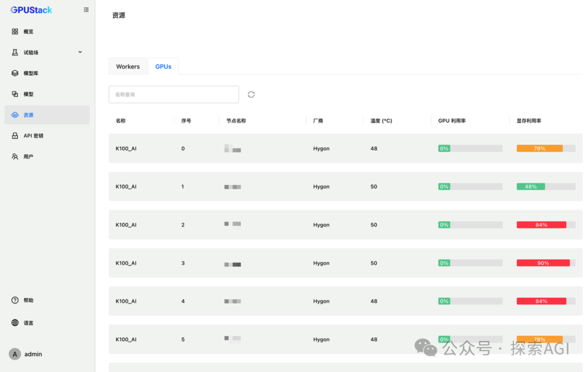Click the 模型 copy icon
Screen dimensions: 588x372
pos(15,94)
